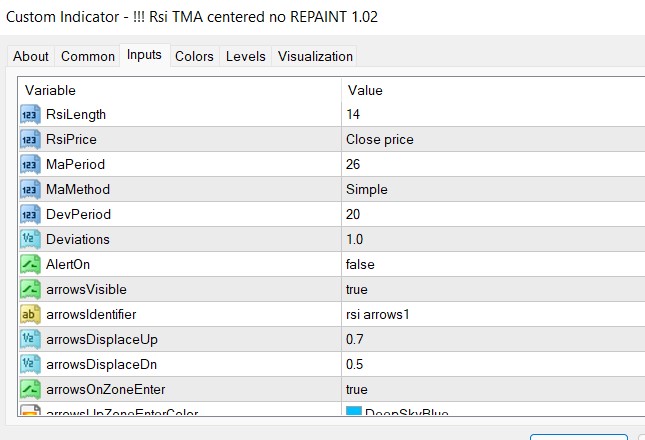Click the icon beside arrowsDisplaceUp
The width and height of the screenshot is (645, 440).
coord(30,340)
